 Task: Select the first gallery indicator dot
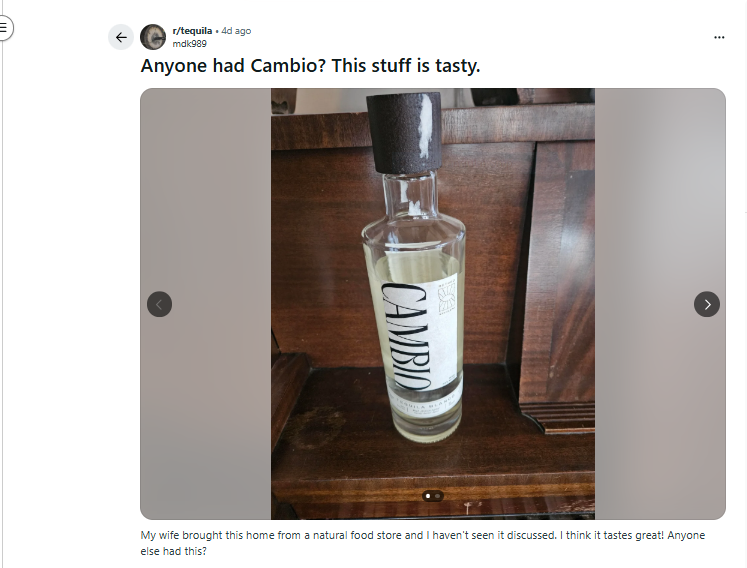pos(428,496)
